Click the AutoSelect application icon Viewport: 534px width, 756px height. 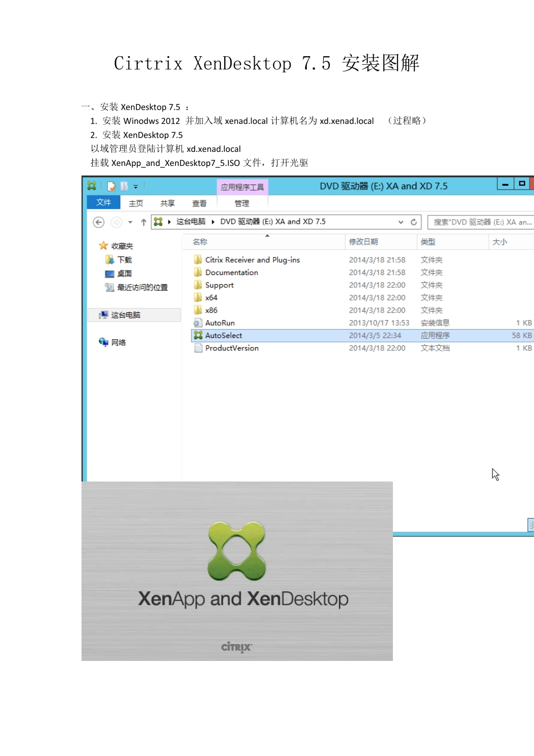(x=198, y=335)
